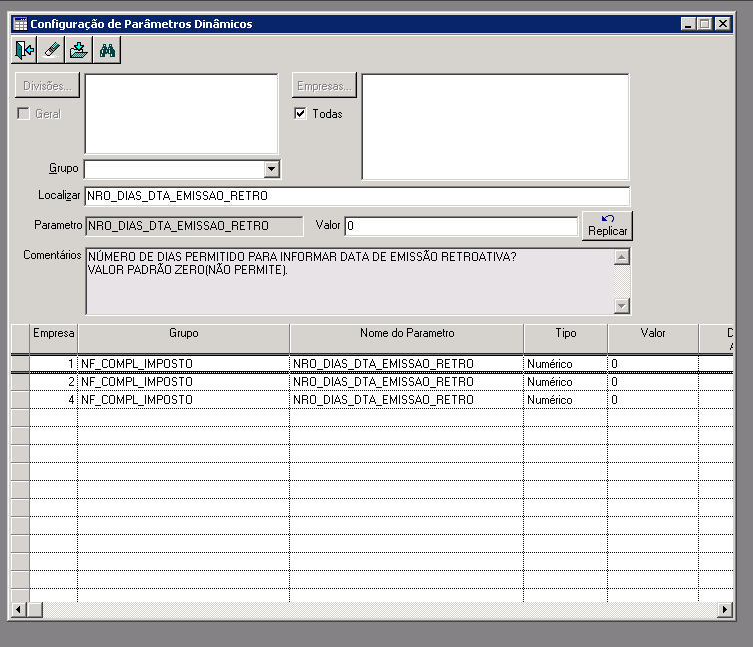Toggle the Geral checkbox

(x=23, y=113)
